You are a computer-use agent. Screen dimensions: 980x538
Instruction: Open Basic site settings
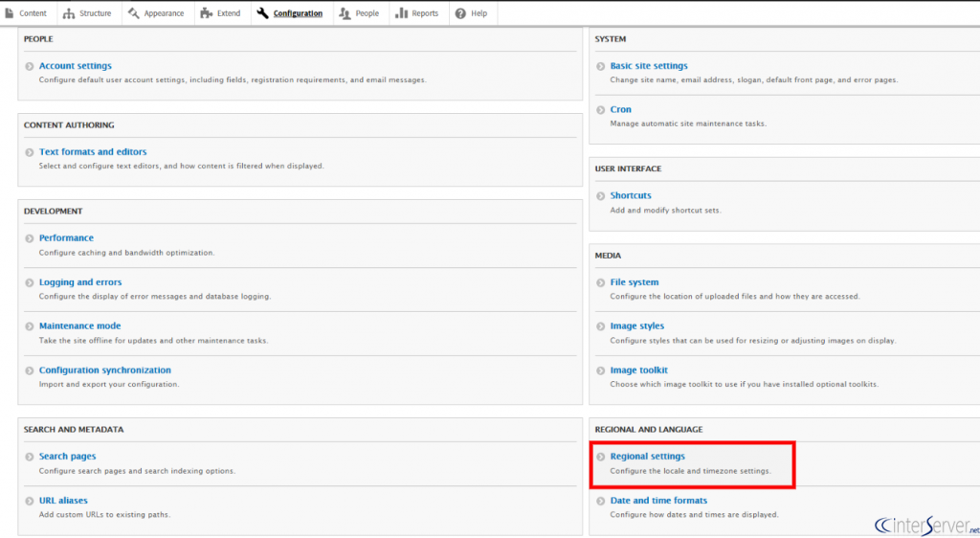649,66
